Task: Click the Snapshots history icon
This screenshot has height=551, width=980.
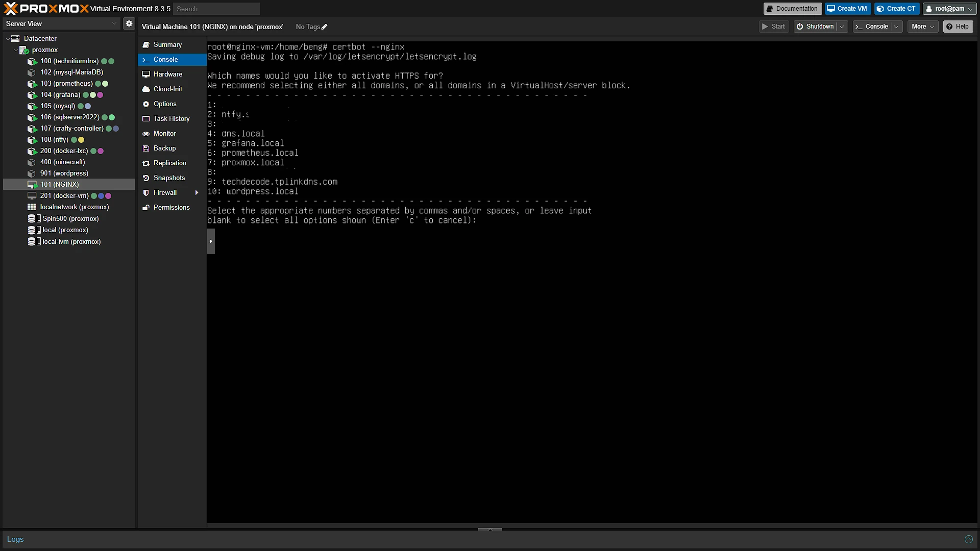Action: coord(146,178)
